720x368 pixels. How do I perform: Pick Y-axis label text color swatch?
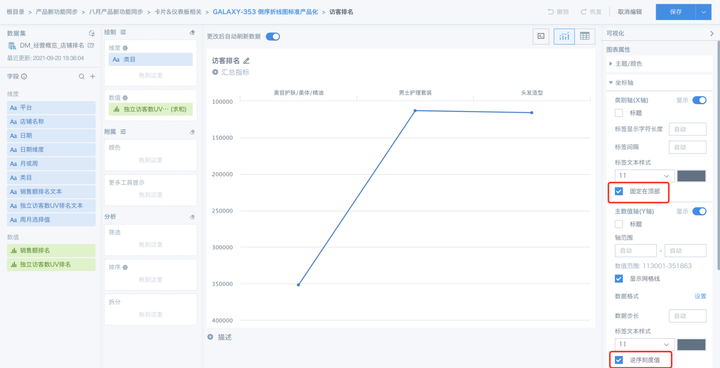(691, 345)
